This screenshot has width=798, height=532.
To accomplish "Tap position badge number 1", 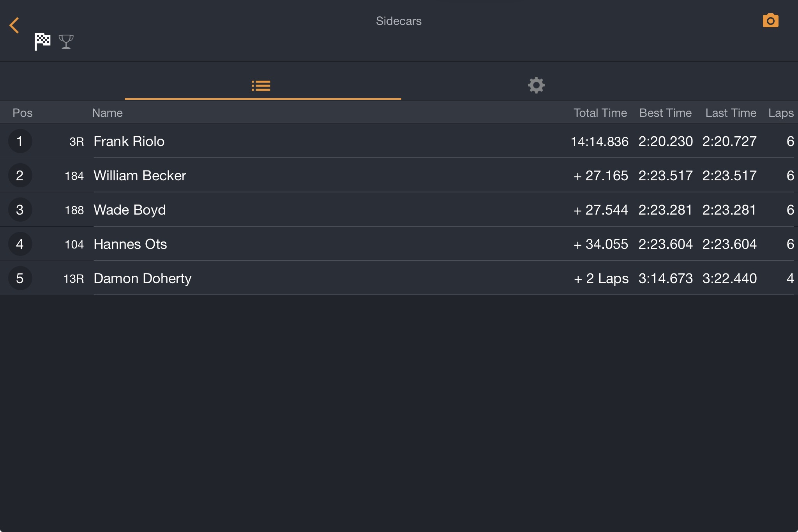I will point(20,141).
